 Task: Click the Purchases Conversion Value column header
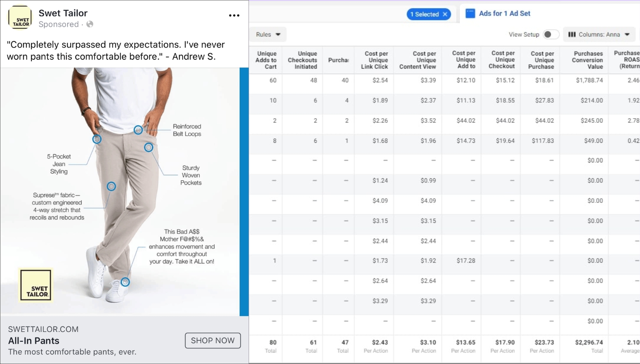click(x=588, y=60)
